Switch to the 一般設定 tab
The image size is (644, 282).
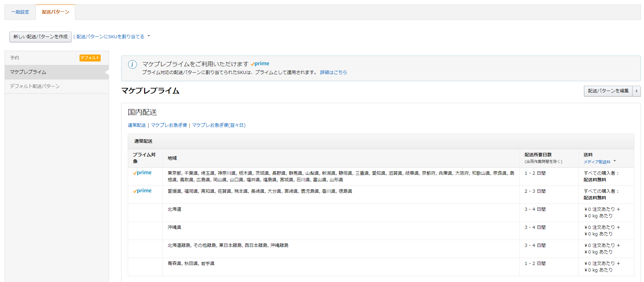point(20,12)
